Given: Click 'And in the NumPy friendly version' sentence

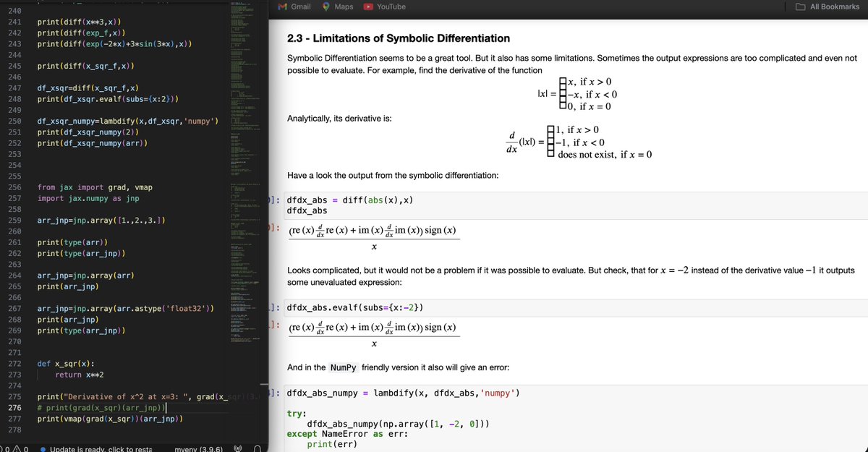Looking at the screenshot, I should pyautogui.click(x=398, y=367).
